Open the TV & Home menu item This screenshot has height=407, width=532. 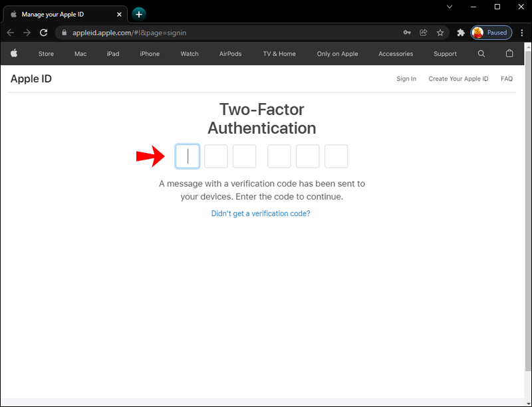[x=279, y=54]
